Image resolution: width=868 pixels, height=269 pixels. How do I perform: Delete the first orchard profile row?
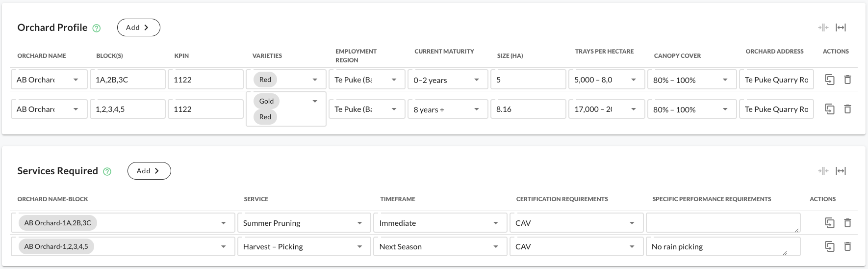(x=847, y=80)
